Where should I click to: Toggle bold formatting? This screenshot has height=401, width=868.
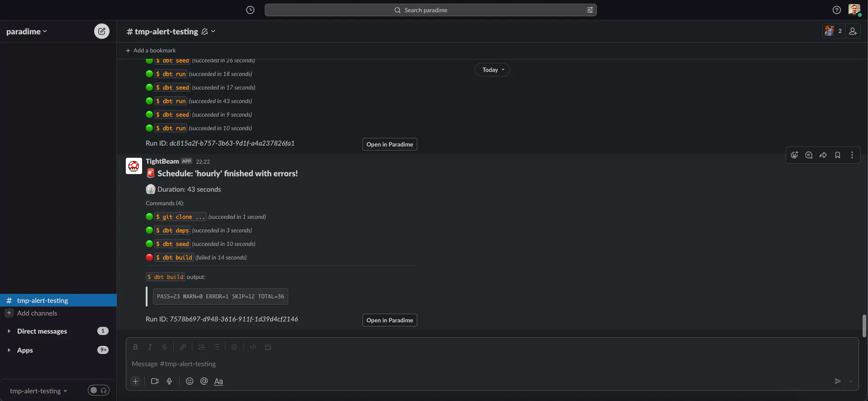[x=135, y=347]
